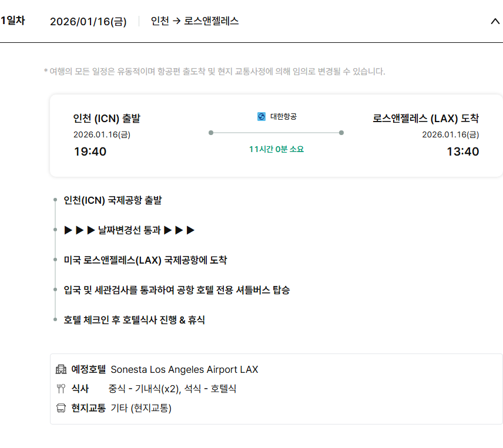Click the 인천 → 로스앤젤레스 route title
Screen dimensions: 503x448
click(195, 21)
